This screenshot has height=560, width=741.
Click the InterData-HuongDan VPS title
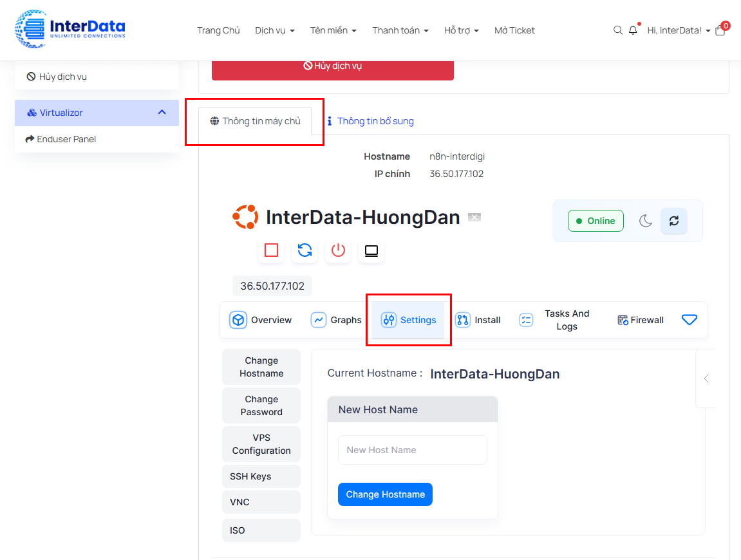click(x=363, y=217)
